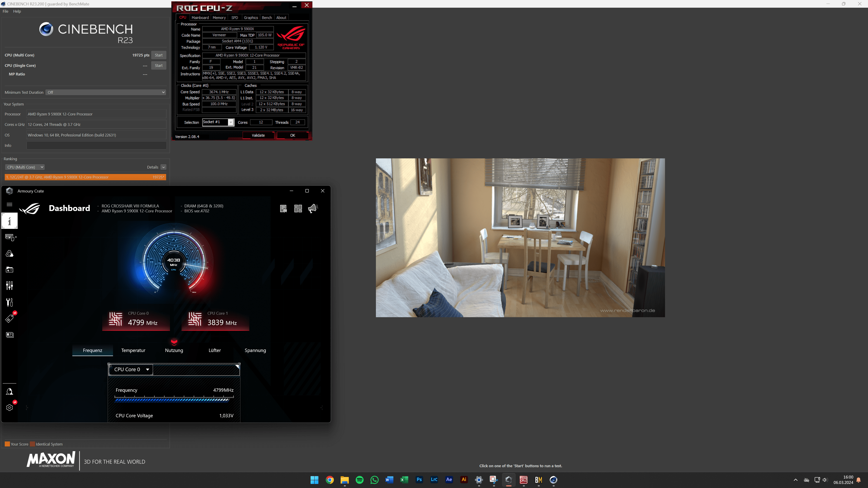Open Photoshop from the taskbar
The width and height of the screenshot is (868, 488).
pyautogui.click(x=419, y=480)
